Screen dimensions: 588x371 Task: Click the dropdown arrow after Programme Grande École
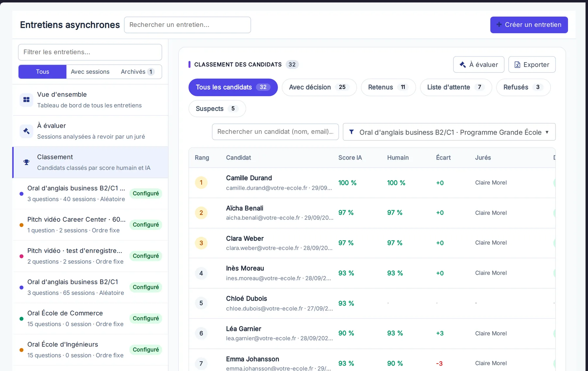point(547,132)
